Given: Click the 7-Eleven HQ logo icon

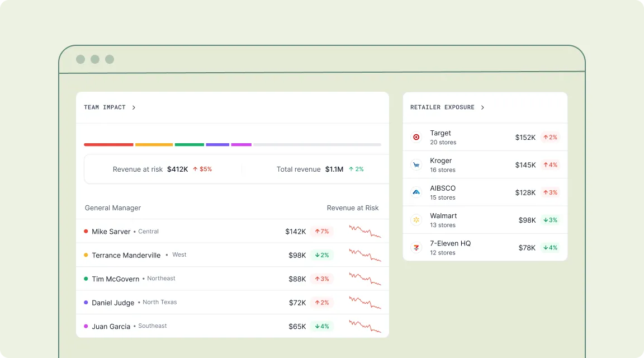Looking at the screenshot, I should (416, 247).
